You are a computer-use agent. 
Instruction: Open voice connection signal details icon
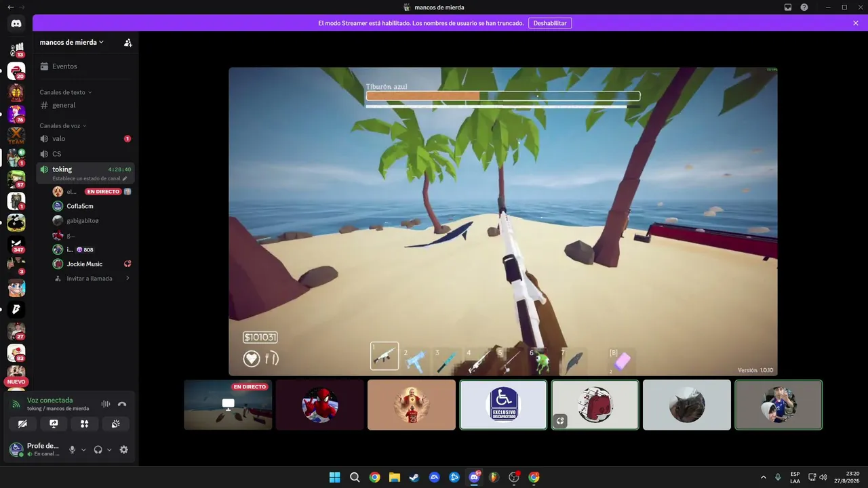pos(16,404)
